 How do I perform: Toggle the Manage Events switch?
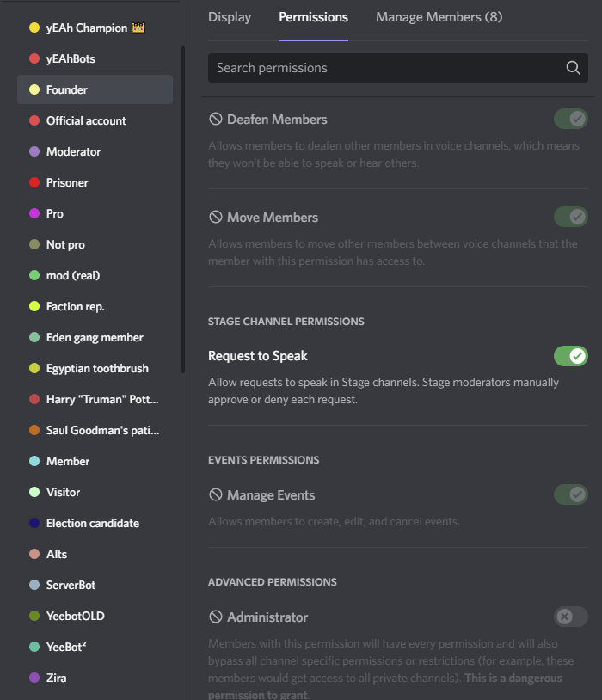(570, 494)
